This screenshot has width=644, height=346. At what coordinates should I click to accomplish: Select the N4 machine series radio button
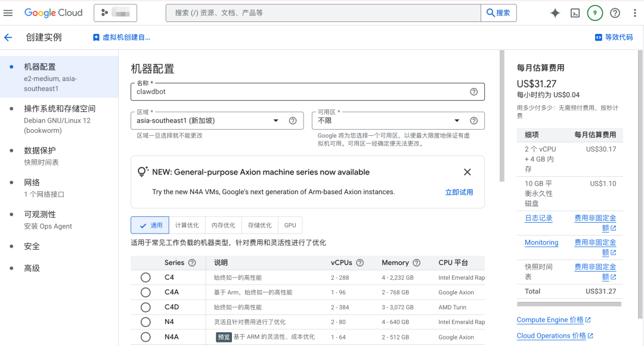click(145, 322)
